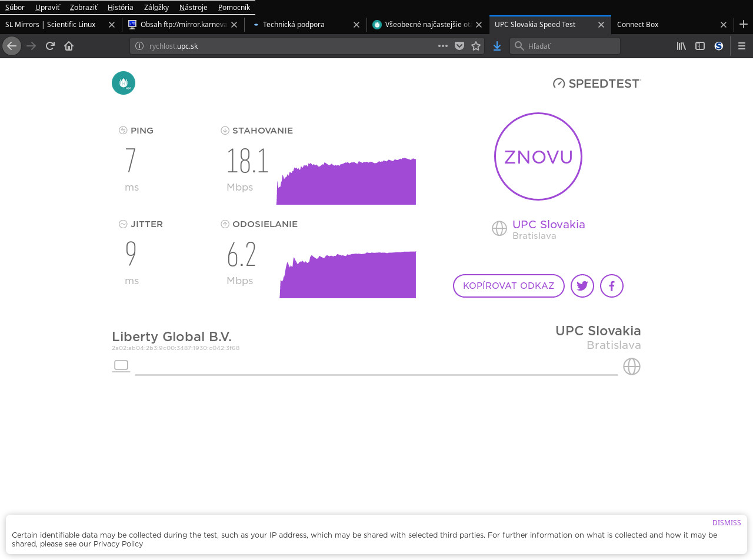This screenshot has width=753, height=560.
Task: Switch to the Technická podpora tab
Action: pos(306,25)
